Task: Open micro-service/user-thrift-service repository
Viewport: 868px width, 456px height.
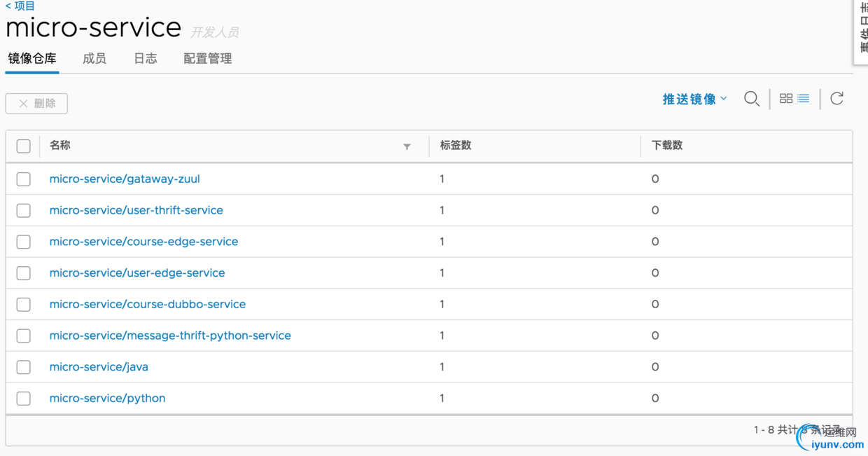Action: coord(136,210)
